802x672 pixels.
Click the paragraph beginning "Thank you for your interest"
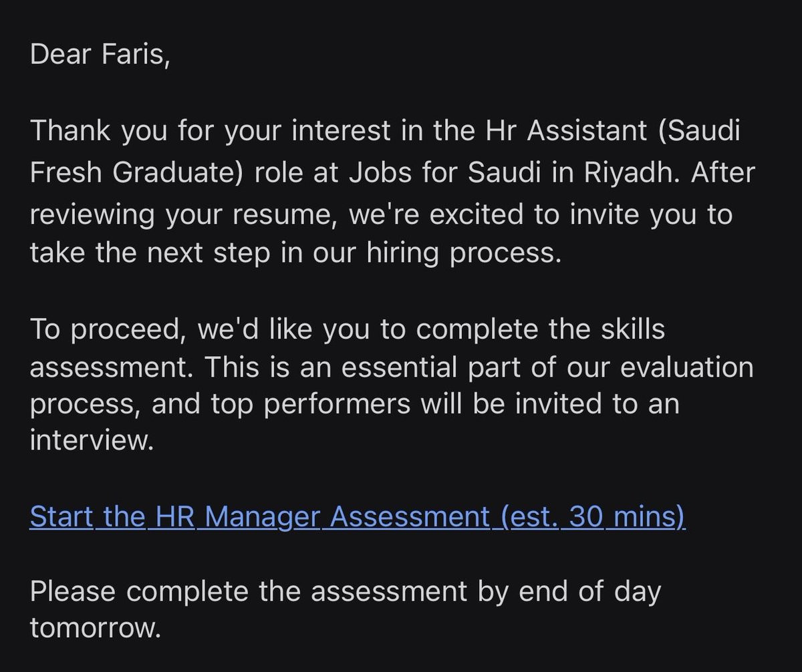(x=392, y=193)
